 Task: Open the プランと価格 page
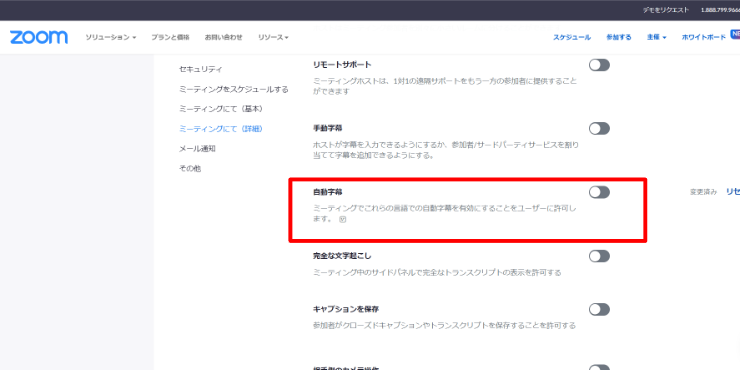pos(170,37)
